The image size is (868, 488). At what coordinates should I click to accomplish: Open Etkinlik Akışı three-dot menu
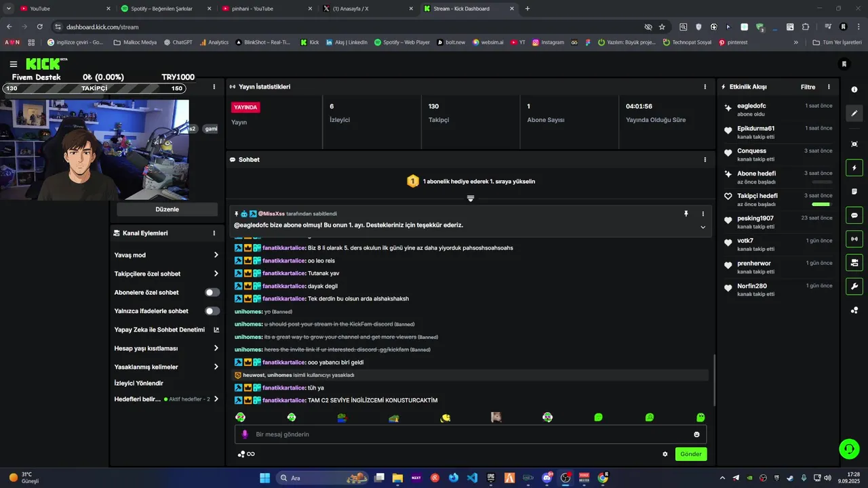pos(829,87)
